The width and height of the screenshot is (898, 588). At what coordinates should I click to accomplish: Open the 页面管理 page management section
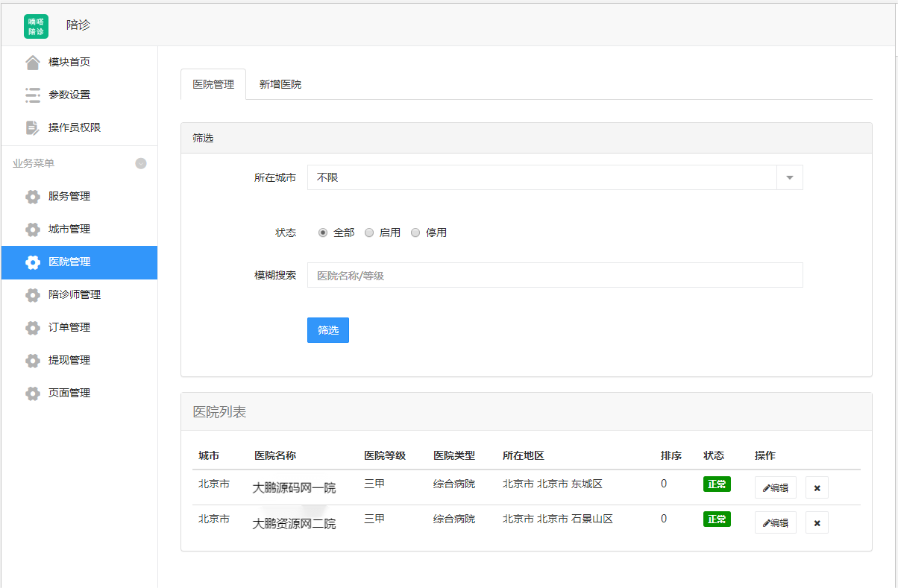(68, 393)
